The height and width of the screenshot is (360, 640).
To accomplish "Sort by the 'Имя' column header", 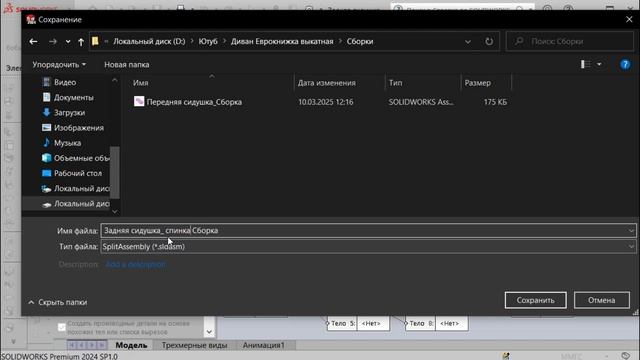I will [140, 83].
